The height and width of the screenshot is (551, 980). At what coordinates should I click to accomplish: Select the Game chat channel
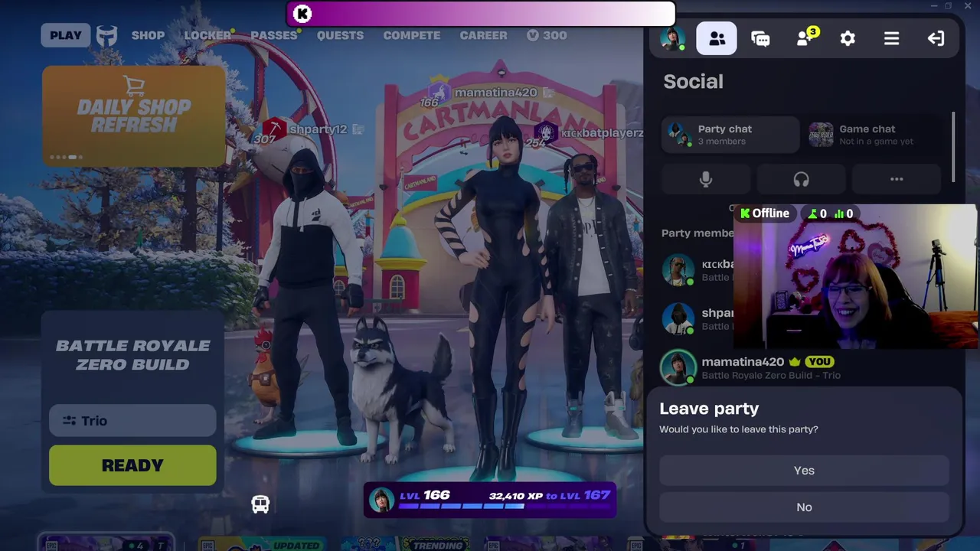(x=873, y=135)
